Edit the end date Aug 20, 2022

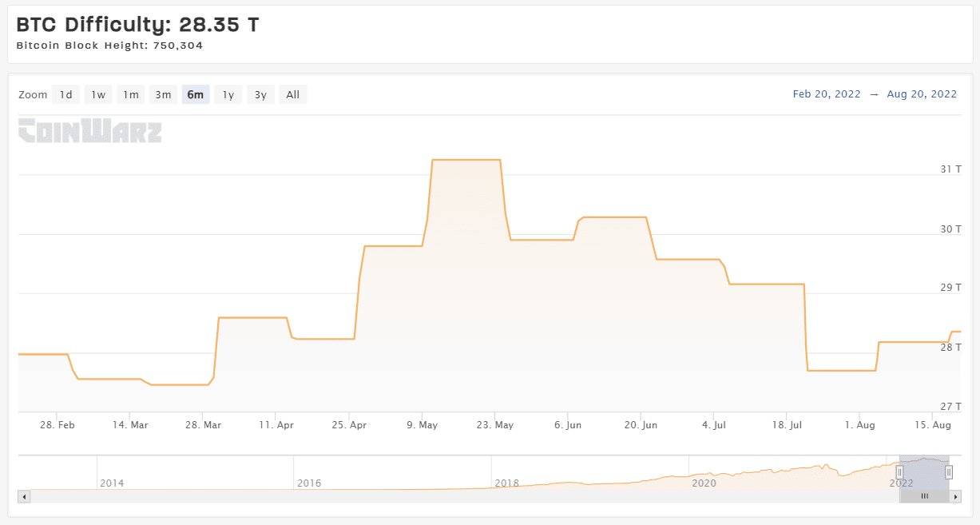pos(922,94)
